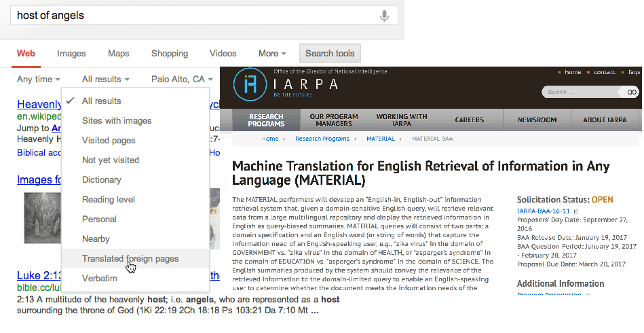Open the Luke 2:13 result link
Screen dimensions: 644x333
(39, 275)
